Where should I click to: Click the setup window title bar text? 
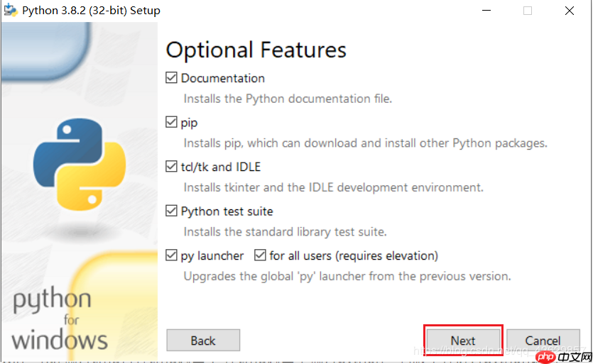[x=91, y=11]
